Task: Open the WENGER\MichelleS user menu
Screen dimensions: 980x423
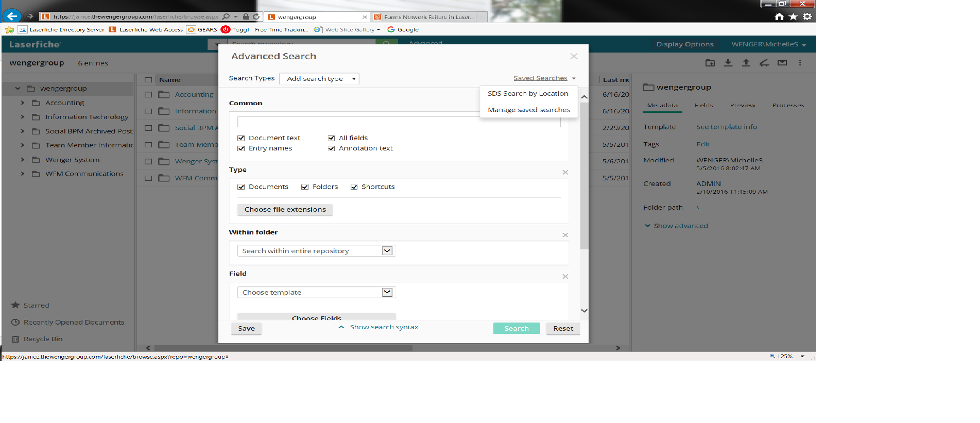Action: tap(768, 44)
